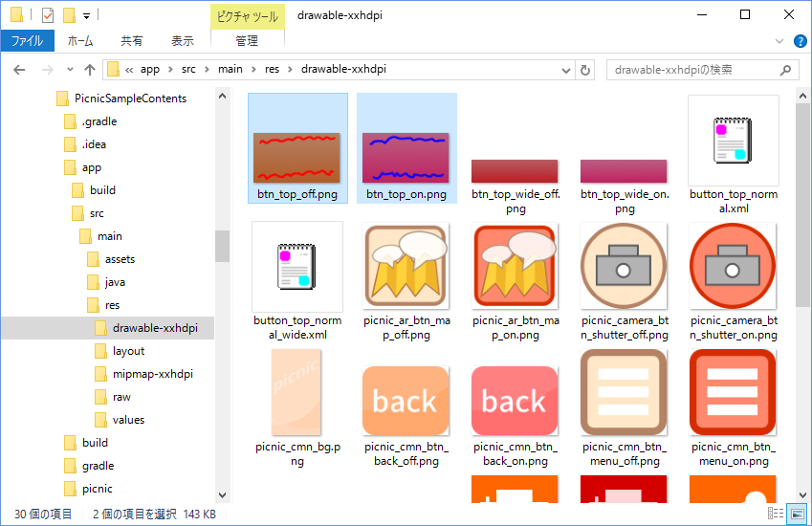Select picnic_cmn_btn_menu_on.png icon
This screenshot has height=526, width=812.
[x=733, y=392]
